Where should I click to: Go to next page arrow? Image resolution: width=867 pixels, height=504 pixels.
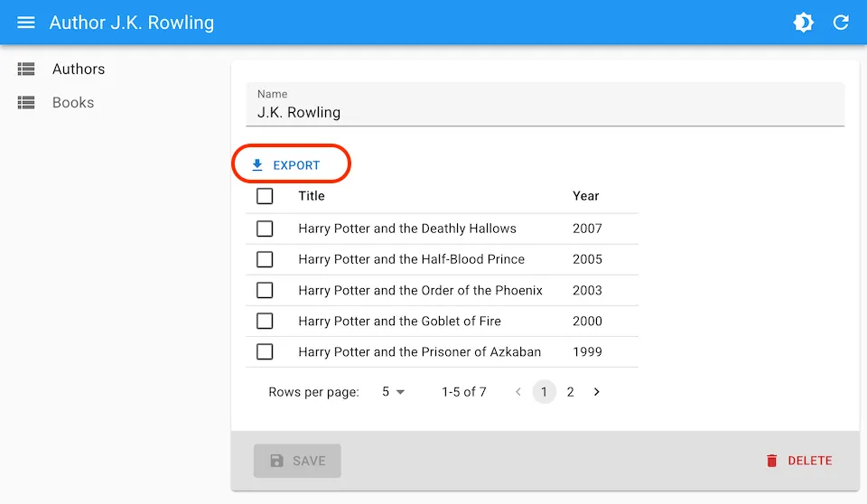coord(597,392)
